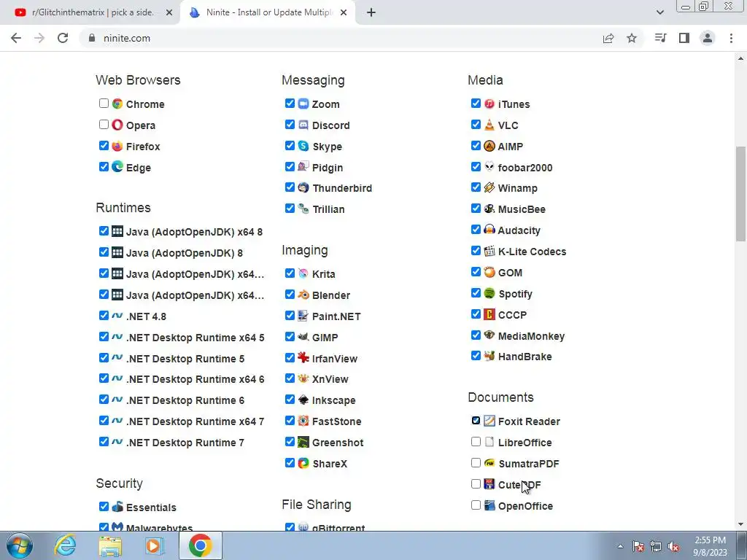Click the ShareX icon
This screenshot has width=747, height=560.
(303, 463)
